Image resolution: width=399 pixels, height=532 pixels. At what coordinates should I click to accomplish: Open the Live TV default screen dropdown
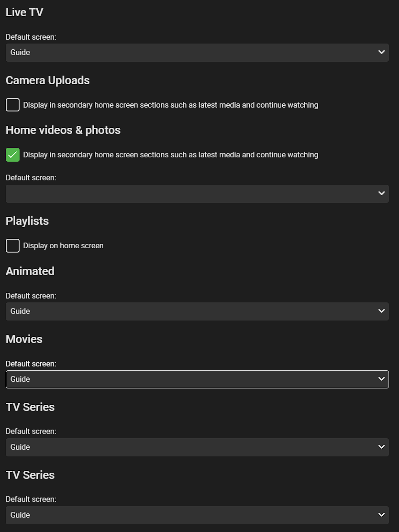(191, 53)
